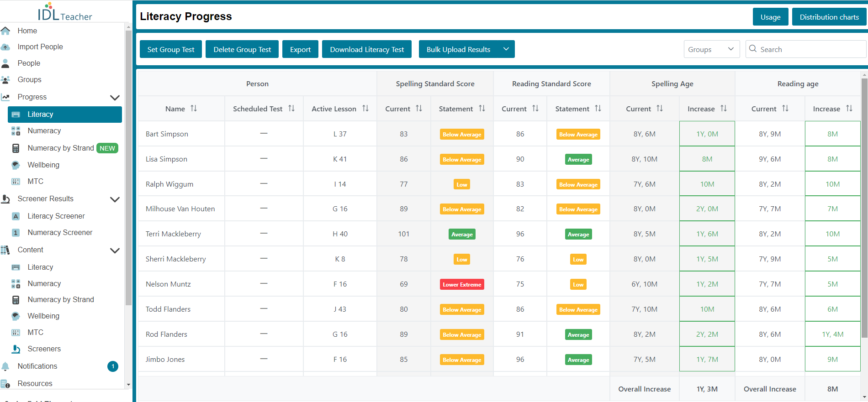
Task: Click the Screeners microscope icon
Action: [16, 349]
